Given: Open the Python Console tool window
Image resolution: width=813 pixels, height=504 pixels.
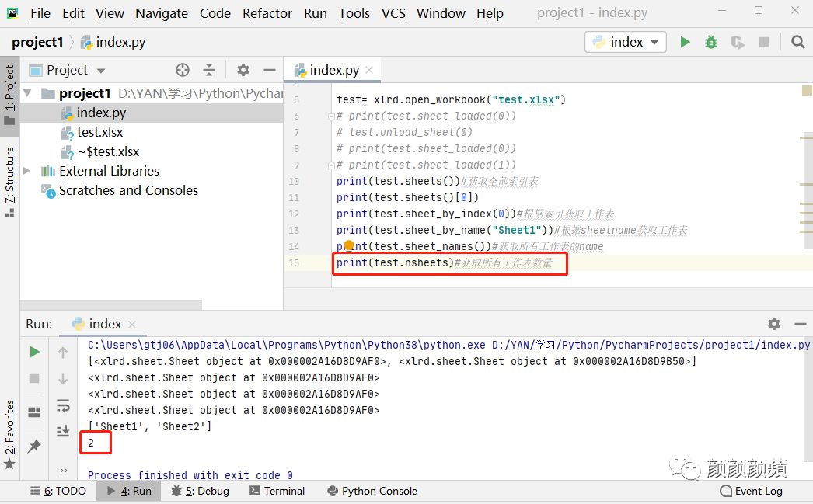Looking at the screenshot, I should (x=372, y=491).
